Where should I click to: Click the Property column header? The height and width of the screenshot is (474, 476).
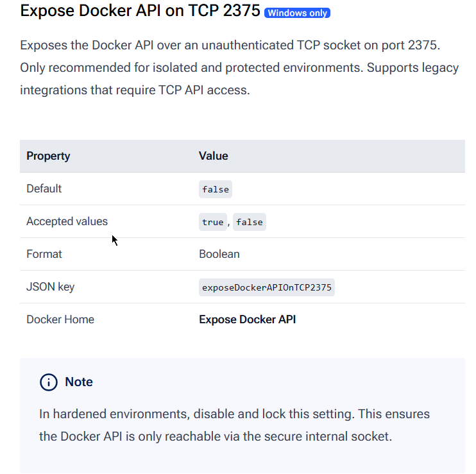tap(48, 156)
